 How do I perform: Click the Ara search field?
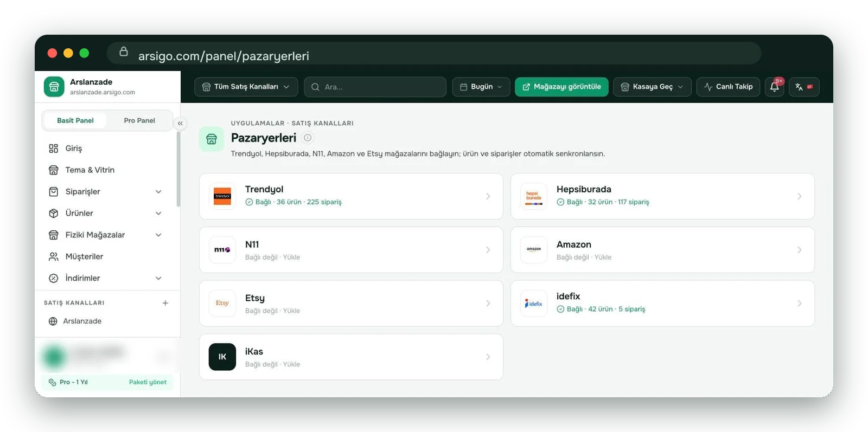coord(375,87)
